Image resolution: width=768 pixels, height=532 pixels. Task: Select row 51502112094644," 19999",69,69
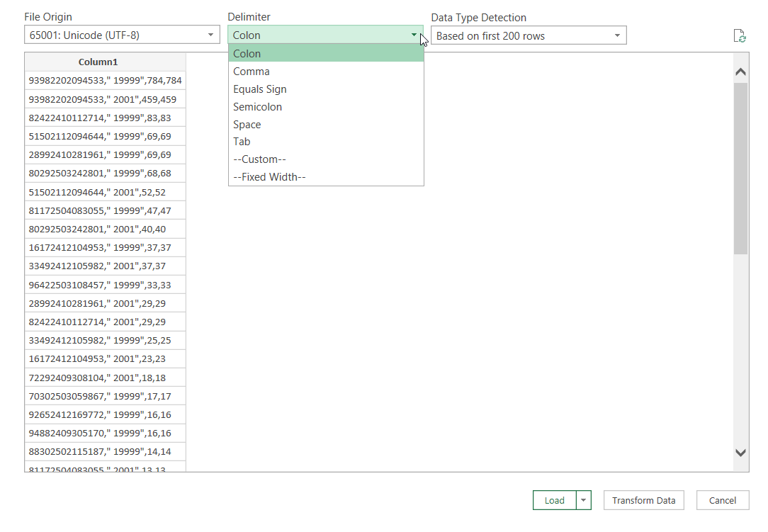coord(105,136)
